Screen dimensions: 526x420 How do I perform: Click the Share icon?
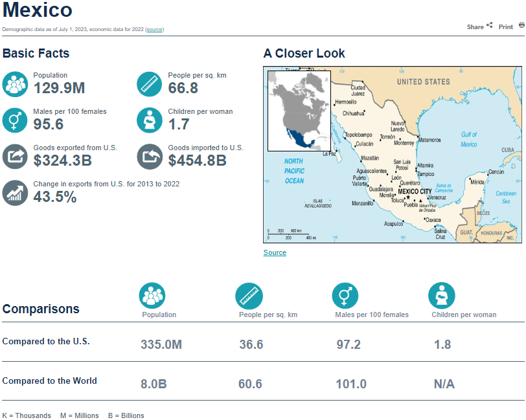490,25
